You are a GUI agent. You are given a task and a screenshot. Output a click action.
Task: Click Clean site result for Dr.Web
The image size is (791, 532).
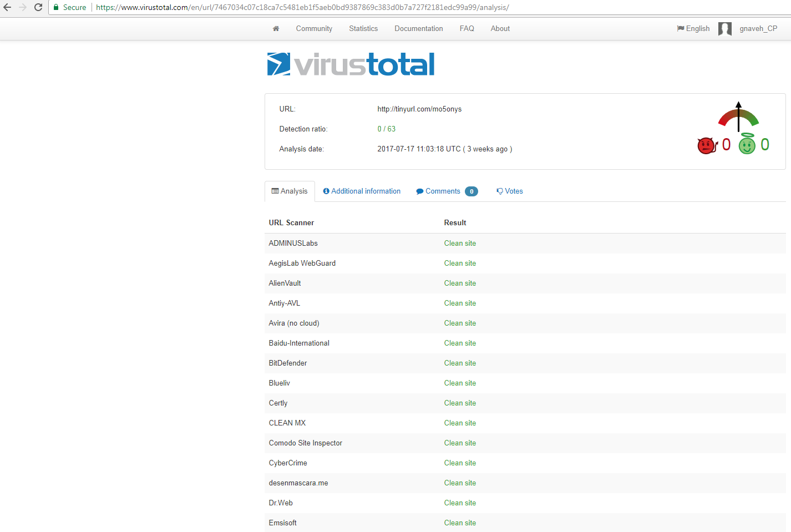[460, 503]
